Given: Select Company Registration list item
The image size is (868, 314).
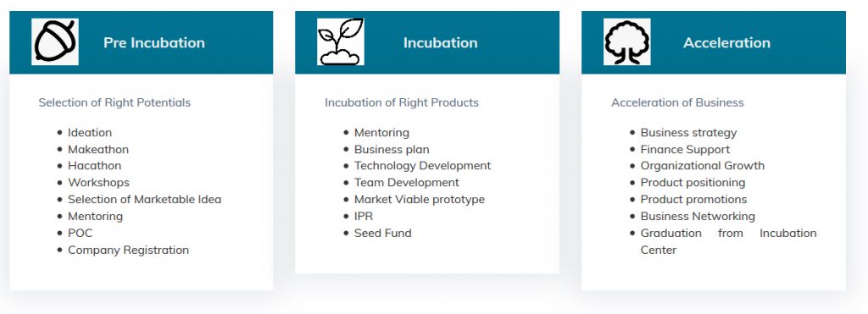Looking at the screenshot, I should pos(129,250).
